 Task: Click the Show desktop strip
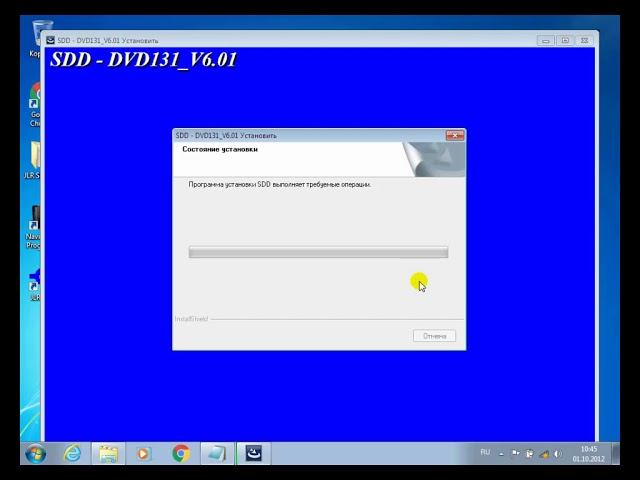616,453
